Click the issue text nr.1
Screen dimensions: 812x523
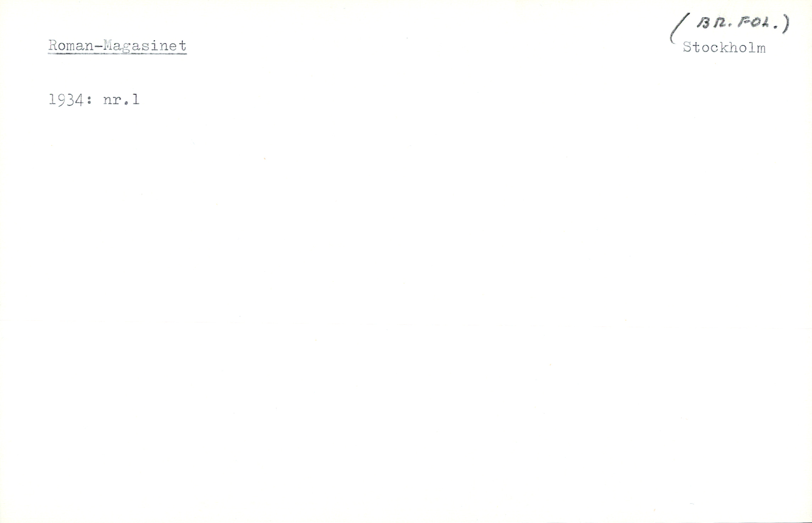[x=121, y=100]
